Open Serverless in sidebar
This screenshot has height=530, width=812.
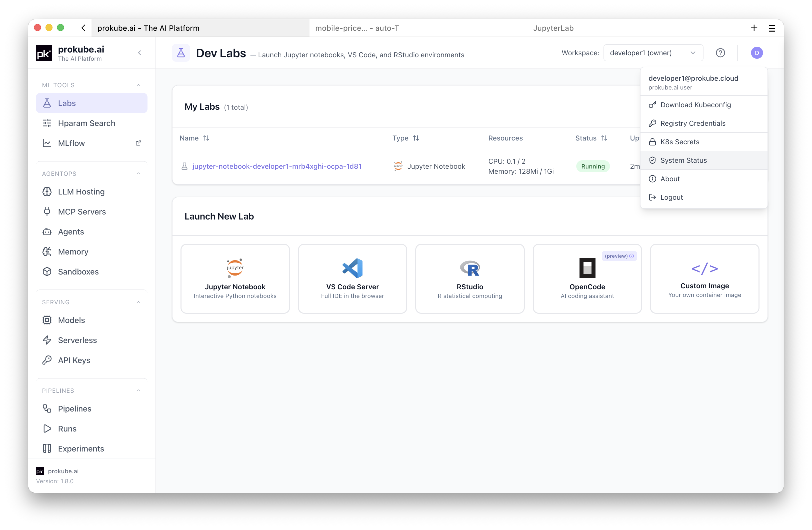point(92,340)
